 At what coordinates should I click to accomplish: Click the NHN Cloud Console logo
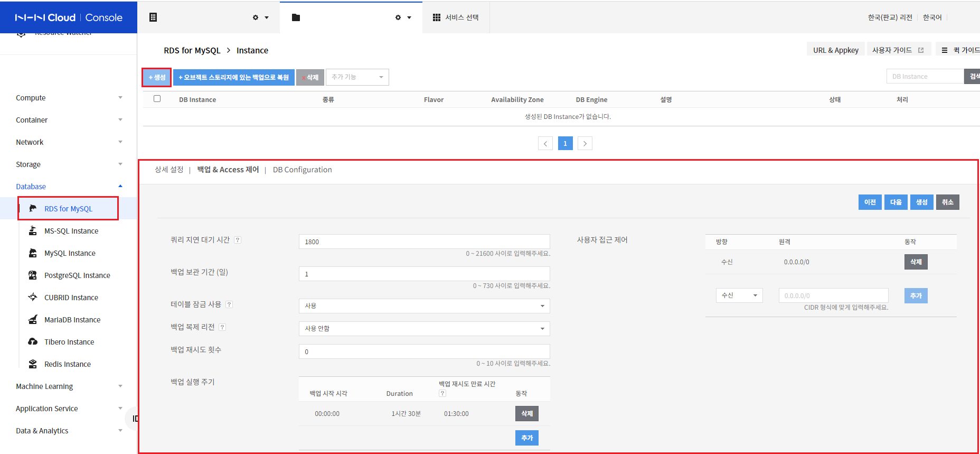point(69,17)
